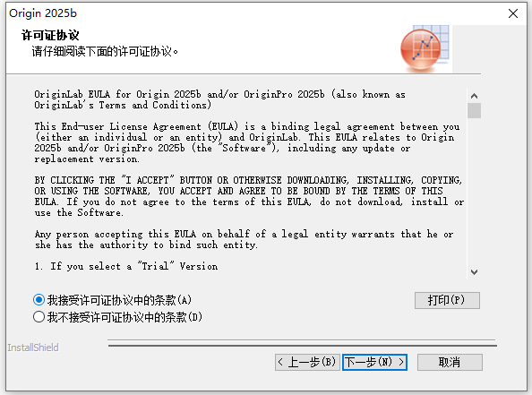The image size is (532, 395).
Task: Click the Origin 2025b title bar text
Action: coord(43,13)
